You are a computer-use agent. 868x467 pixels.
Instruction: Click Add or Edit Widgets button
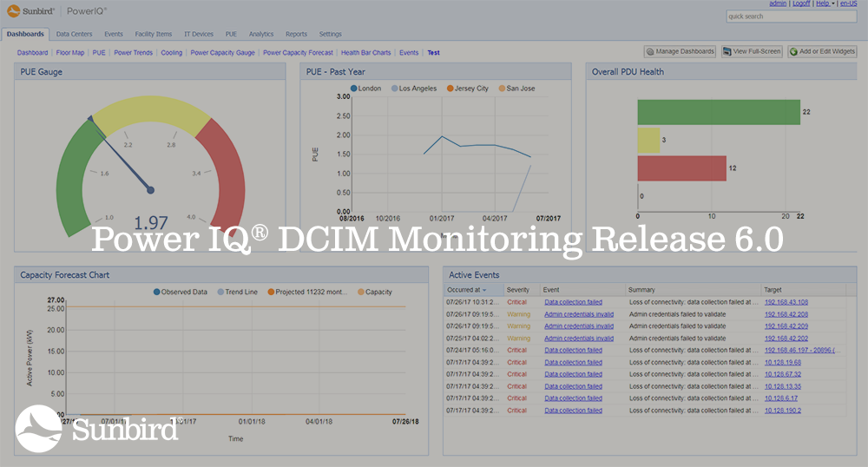(823, 51)
